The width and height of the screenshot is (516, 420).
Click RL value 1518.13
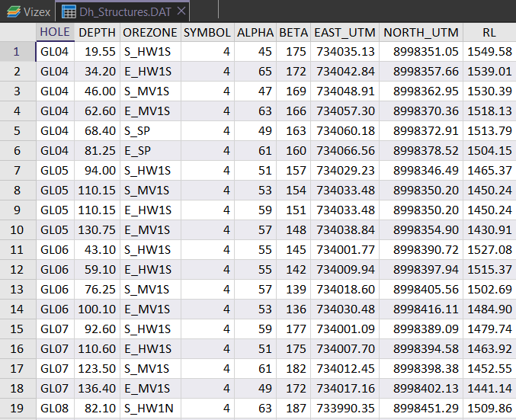click(489, 111)
